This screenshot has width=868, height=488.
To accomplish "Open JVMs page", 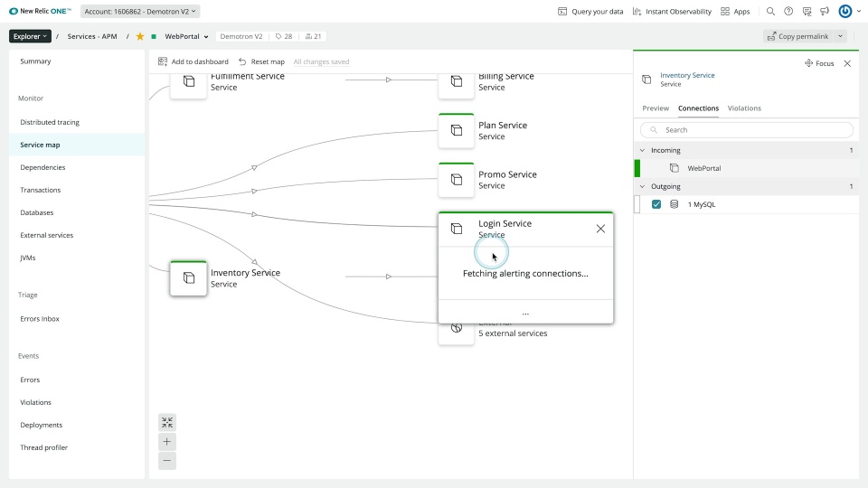I will [28, 258].
